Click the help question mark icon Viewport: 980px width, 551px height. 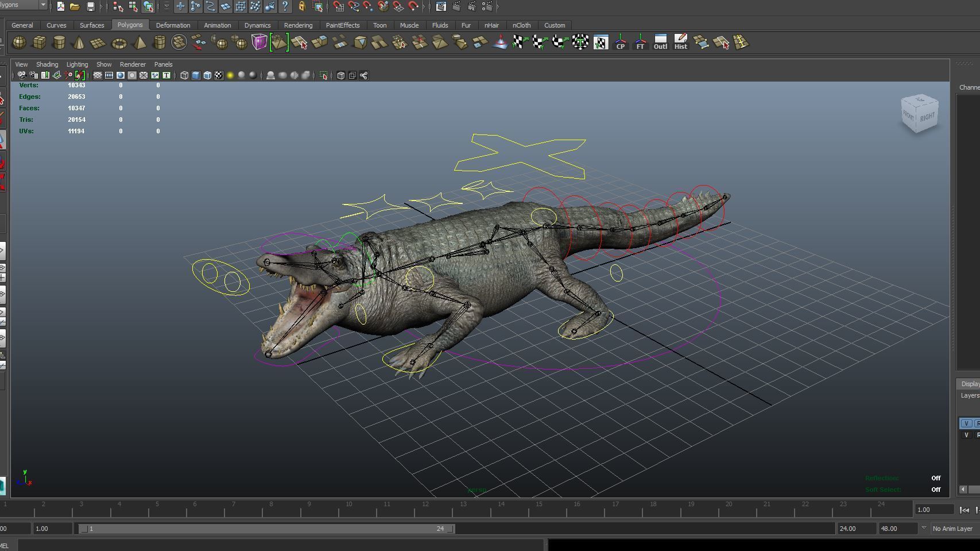(x=285, y=7)
